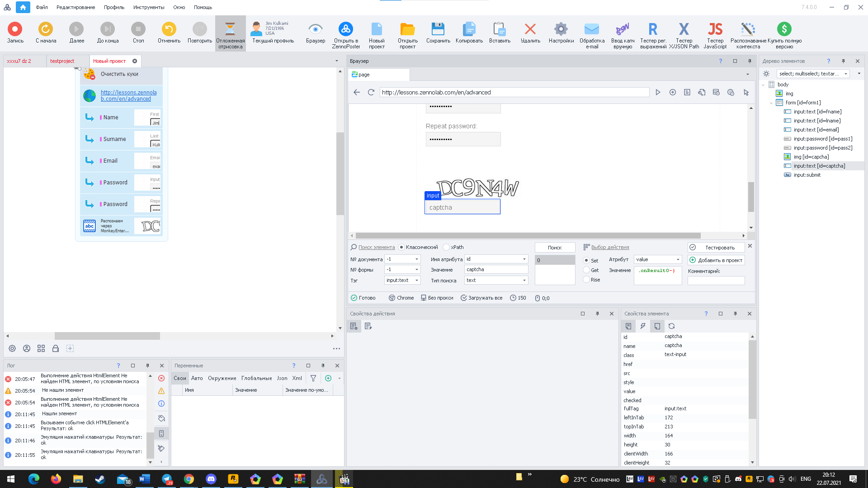Select the Rise action radio
Viewport: 868px width, 488px height.
[586, 280]
